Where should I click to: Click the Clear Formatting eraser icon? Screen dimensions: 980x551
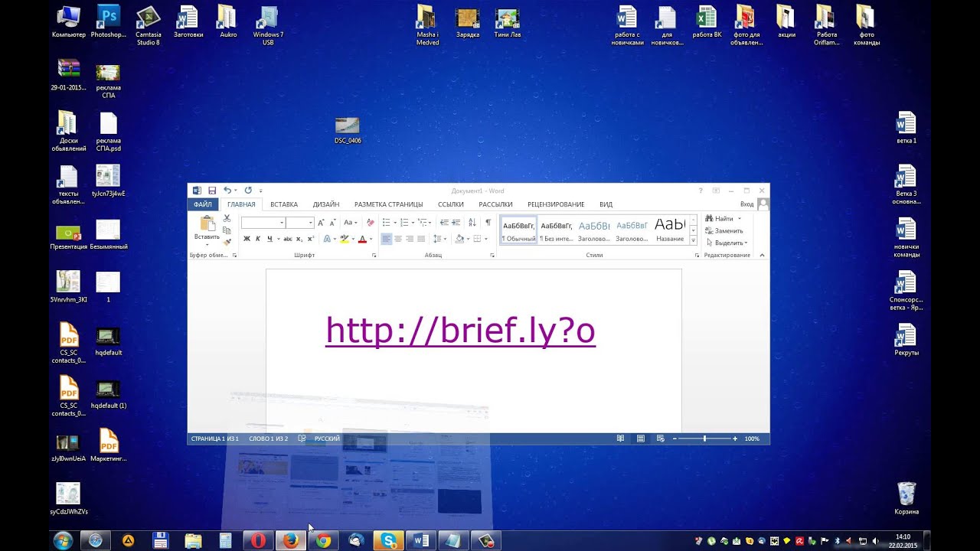[x=371, y=223]
